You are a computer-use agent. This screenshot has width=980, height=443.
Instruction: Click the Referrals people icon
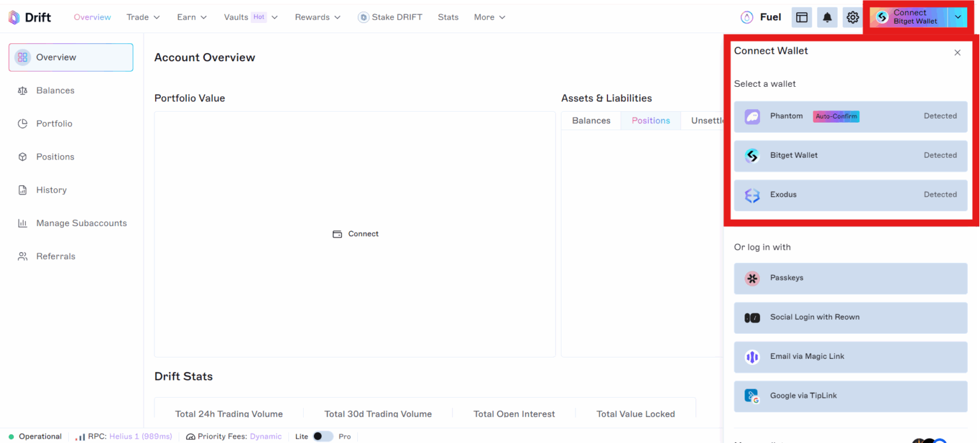click(21, 256)
